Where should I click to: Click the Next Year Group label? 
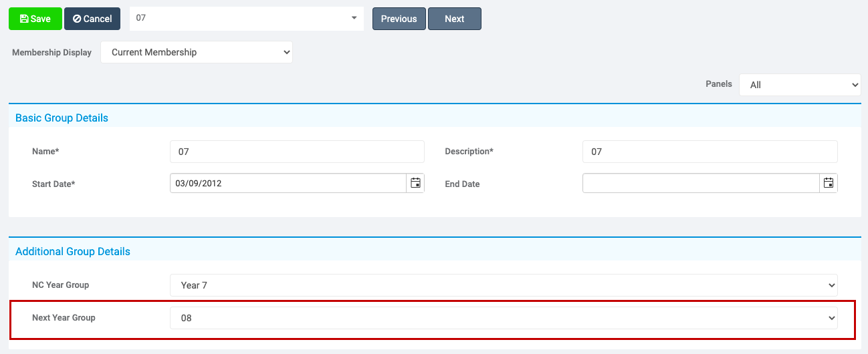click(x=64, y=318)
